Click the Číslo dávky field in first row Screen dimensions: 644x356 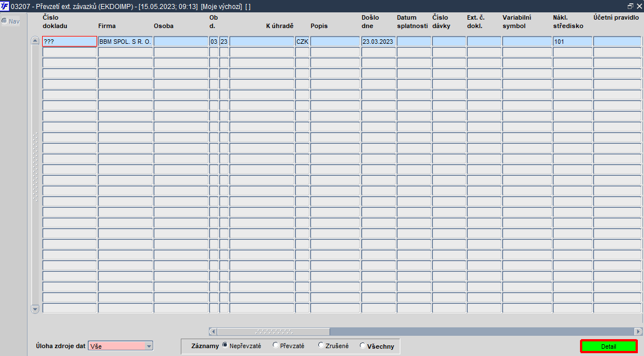click(x=449, y=42)
